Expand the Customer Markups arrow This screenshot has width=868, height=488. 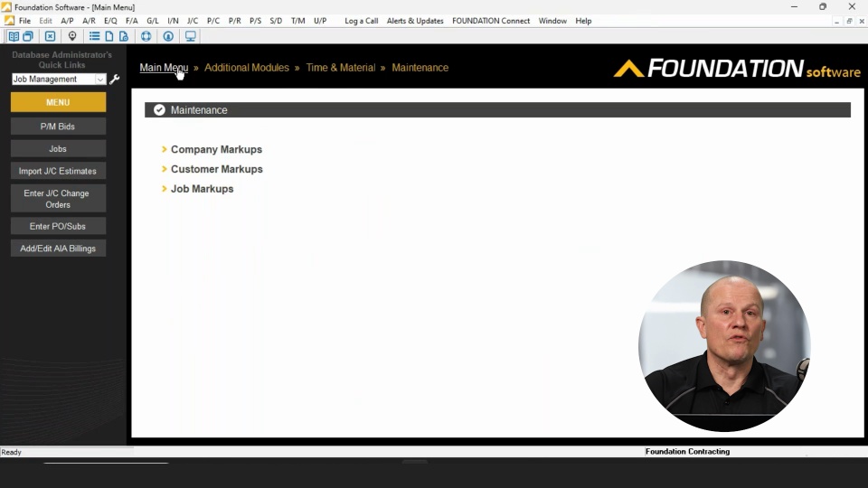pyautogui.click(x=164, y=169)
